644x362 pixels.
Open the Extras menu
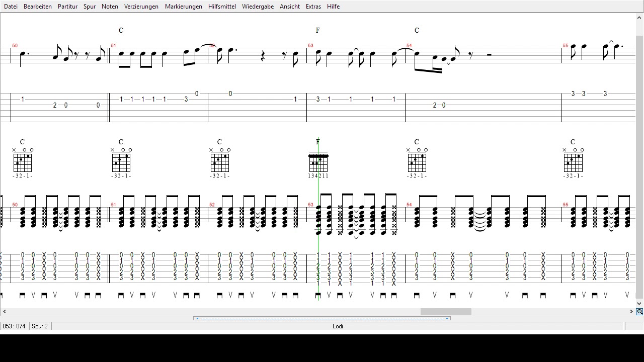313,7
